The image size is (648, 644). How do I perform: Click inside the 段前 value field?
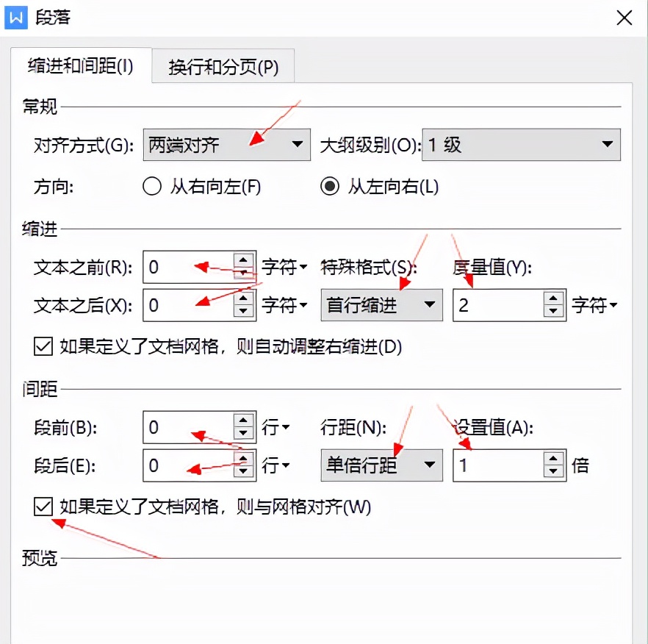[184, 427]
